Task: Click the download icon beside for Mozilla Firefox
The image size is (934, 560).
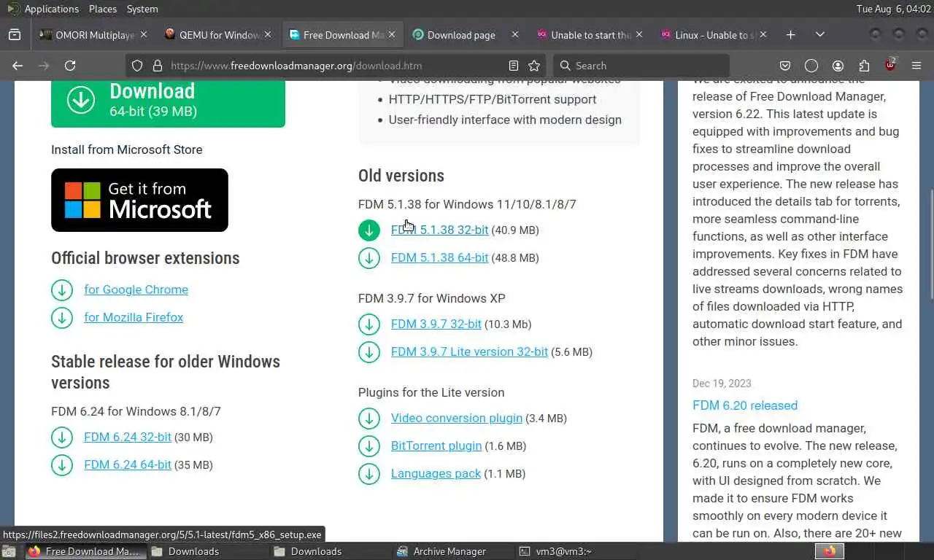Action: tap(62, 318)
